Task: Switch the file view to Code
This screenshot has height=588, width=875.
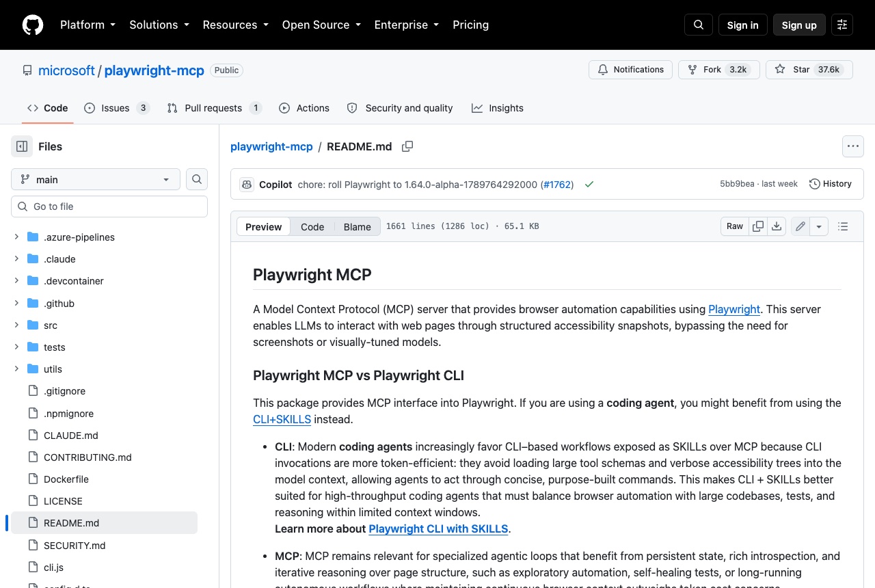Action: (312, 227)
